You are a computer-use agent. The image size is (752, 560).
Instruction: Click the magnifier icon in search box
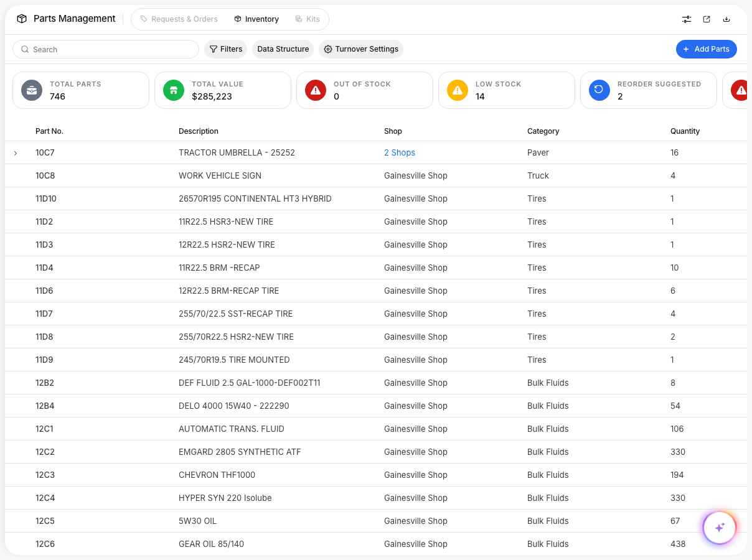click(25, 49)
